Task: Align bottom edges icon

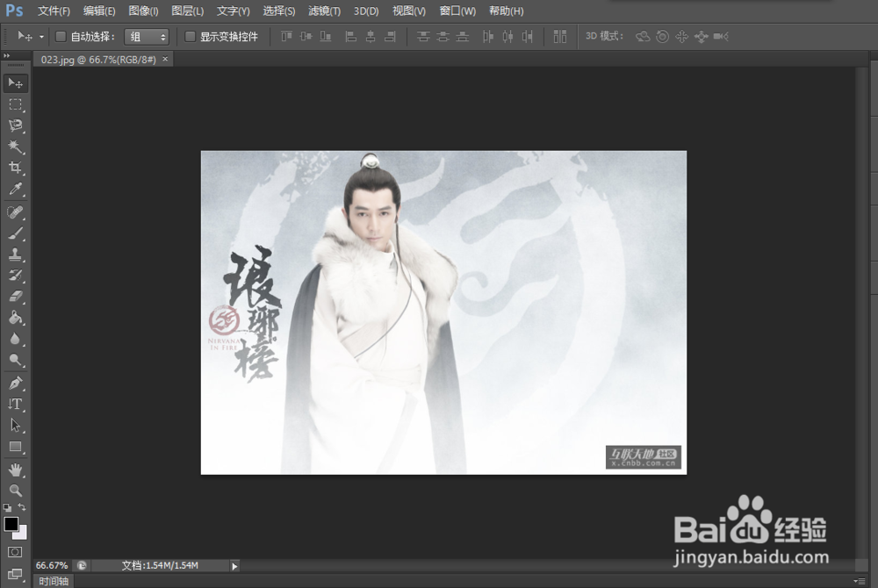Action: pyautogui.click(x=326, y=37)
